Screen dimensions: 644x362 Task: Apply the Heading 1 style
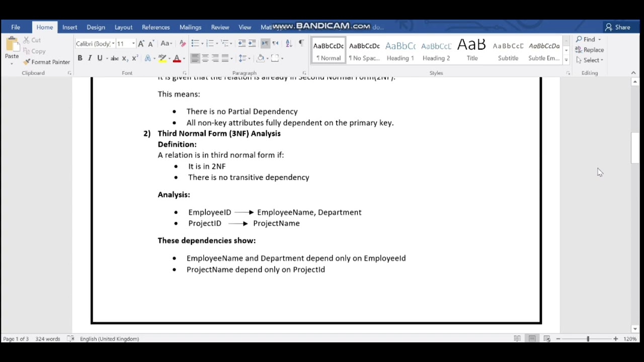point(400,50)
